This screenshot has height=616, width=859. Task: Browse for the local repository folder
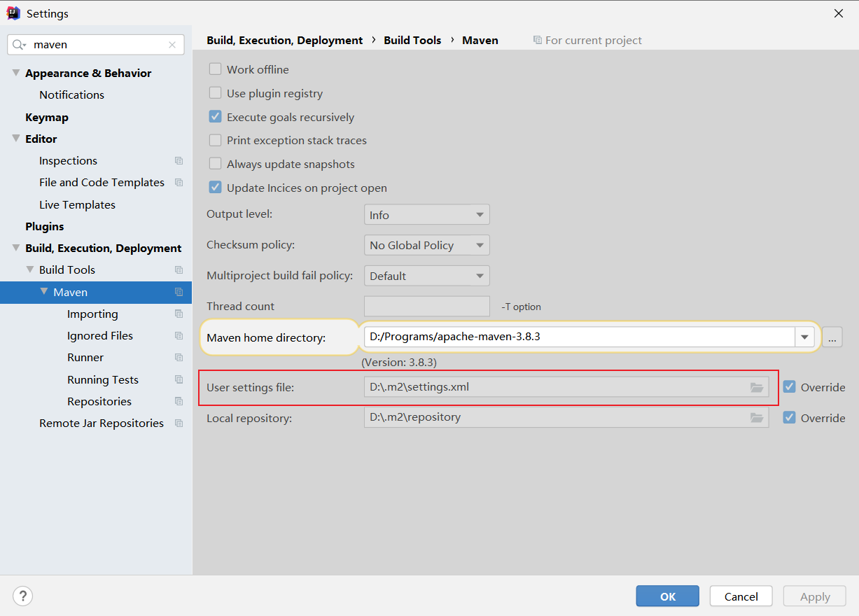(757, 417)
